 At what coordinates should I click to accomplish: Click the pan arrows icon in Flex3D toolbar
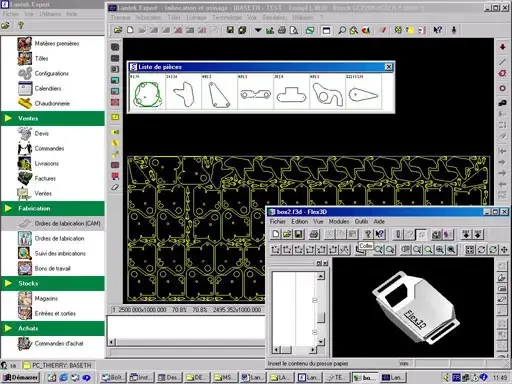(x=504, y=249)
